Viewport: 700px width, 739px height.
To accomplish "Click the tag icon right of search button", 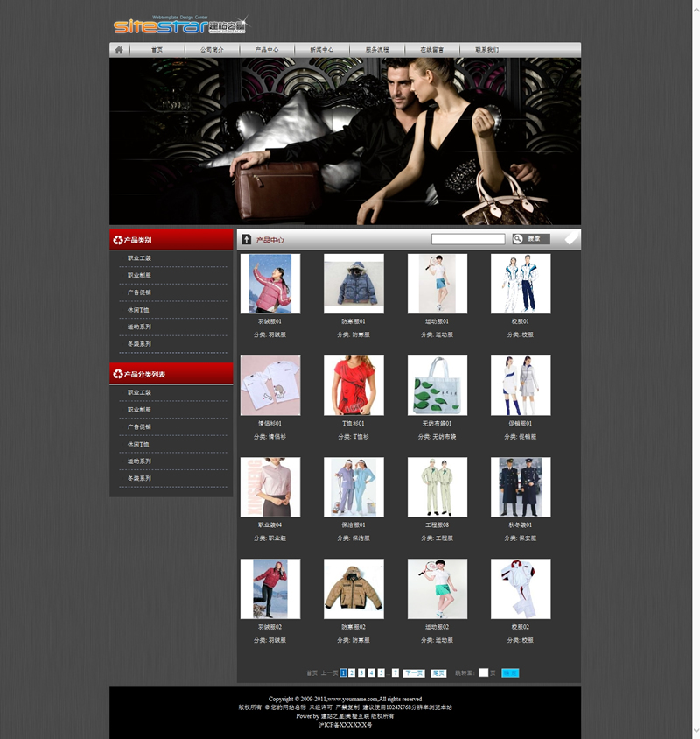I will tap(570, 238).
